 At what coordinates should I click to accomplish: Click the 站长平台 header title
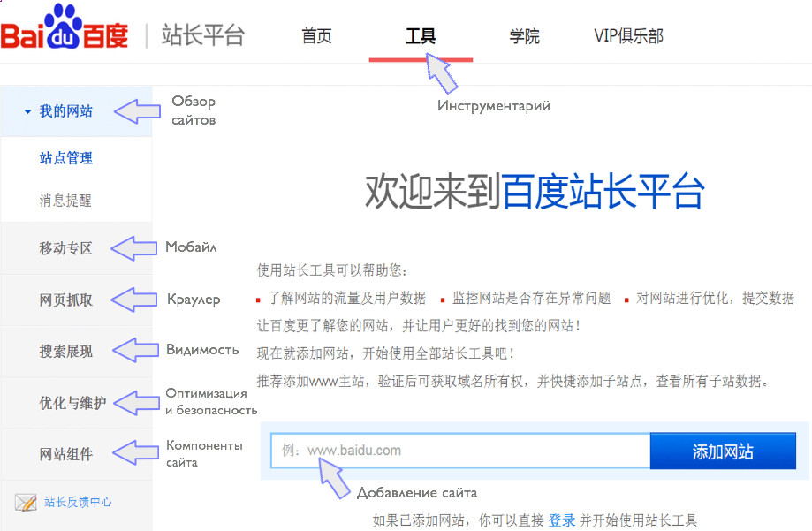tap(203, 35)
